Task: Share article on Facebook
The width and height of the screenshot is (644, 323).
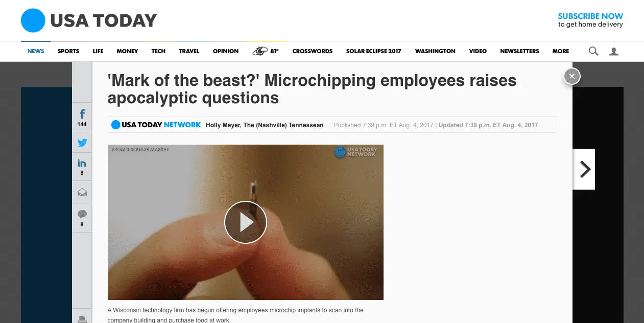Action: 82,117
